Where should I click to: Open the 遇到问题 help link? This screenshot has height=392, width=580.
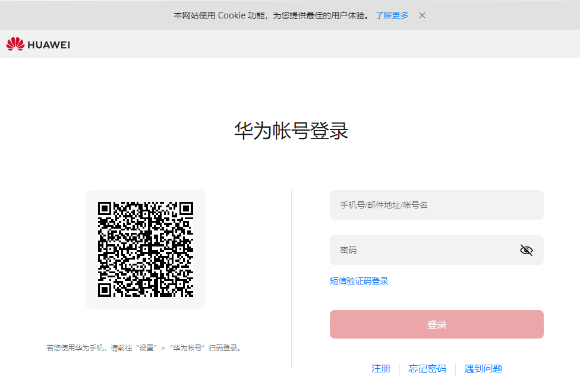[483, 369]
